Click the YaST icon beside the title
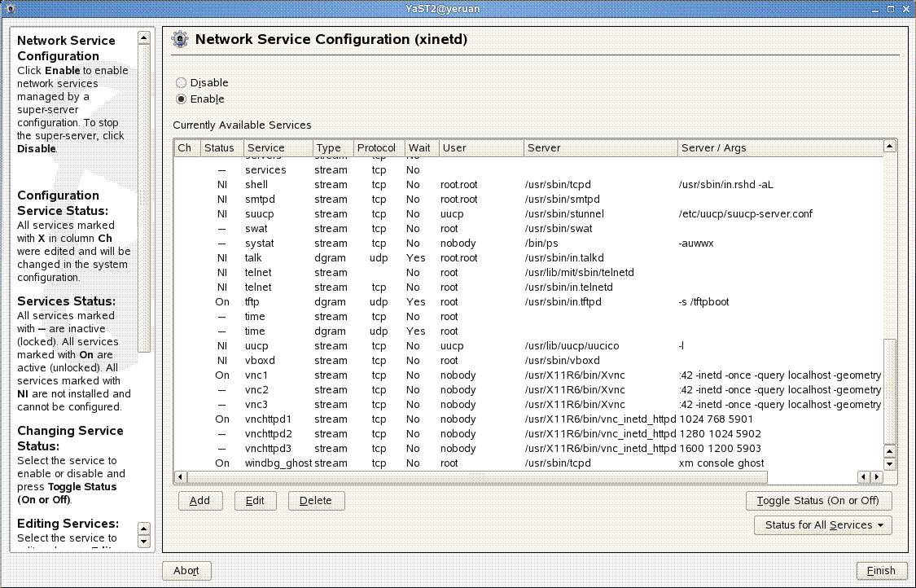The height and width of the screenshot is (588, 916). tap(181, 40)
